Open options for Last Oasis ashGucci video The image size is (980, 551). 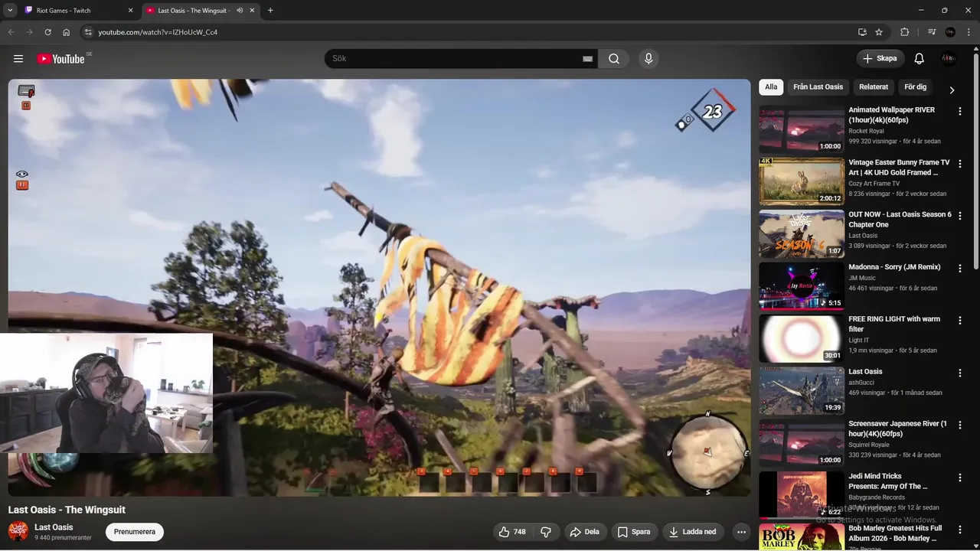tap(959, 373)
